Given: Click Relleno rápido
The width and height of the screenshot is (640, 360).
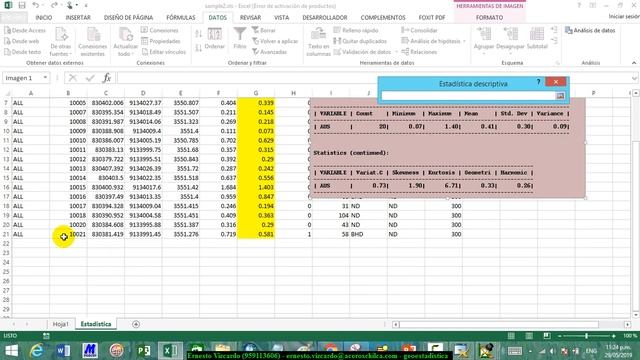Looking at the screenshot, I should pyautogui.click(x=356, y=30).
